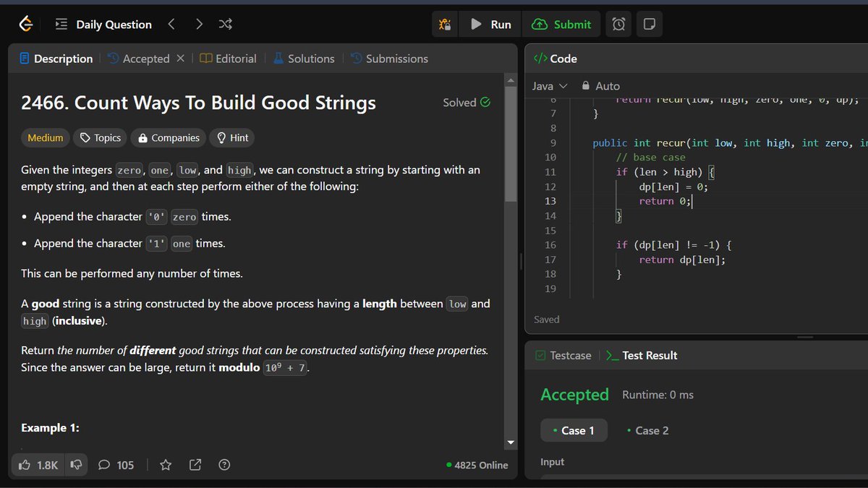The height and width of the screenshot is (488, 868).
Task: Click the handle between code and results
Action: 805,337
